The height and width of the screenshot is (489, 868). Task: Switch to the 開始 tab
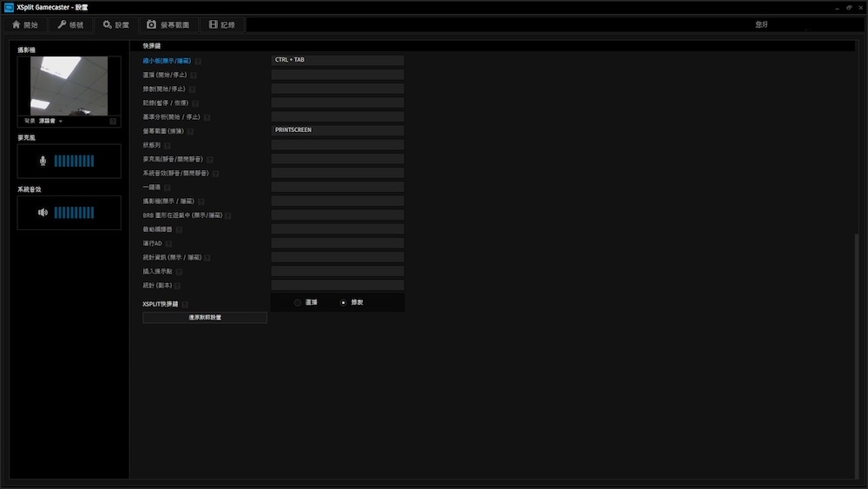click(25, 25)
